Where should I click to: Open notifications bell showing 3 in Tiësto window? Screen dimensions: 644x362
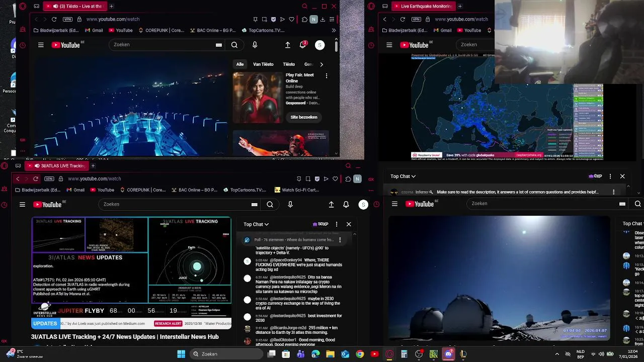(303, 45)
